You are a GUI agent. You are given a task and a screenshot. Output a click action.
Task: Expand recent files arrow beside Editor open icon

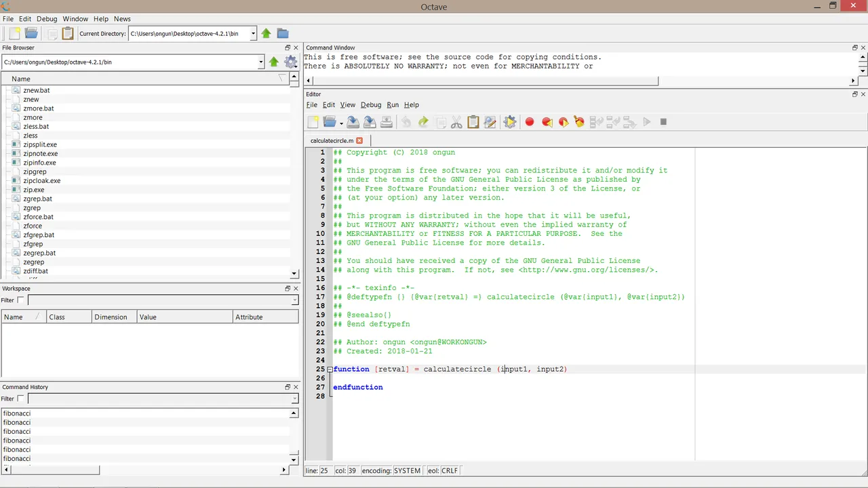coord(341,123)
